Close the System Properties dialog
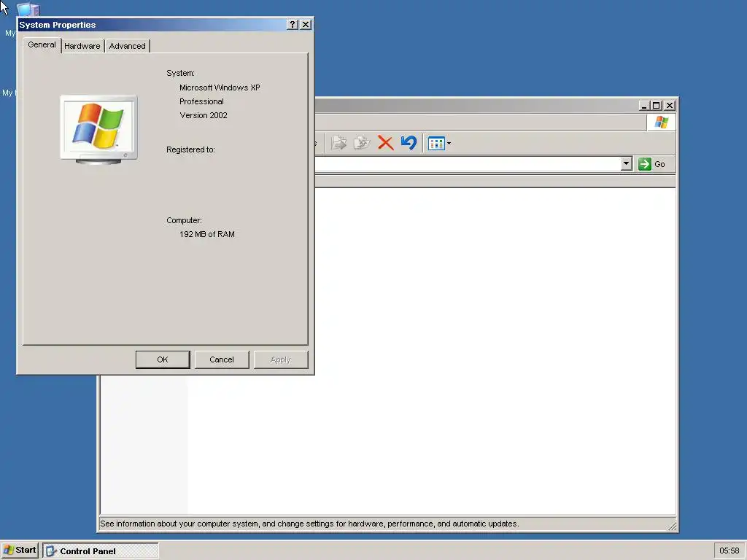747x560 pixels. [x=306, y=25]
